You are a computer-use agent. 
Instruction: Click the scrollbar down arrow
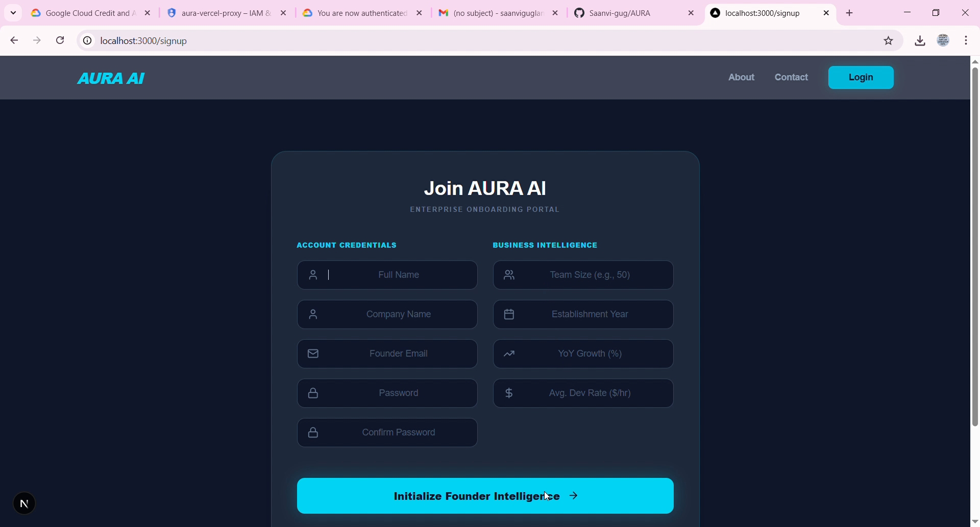[x=975, y=522]
